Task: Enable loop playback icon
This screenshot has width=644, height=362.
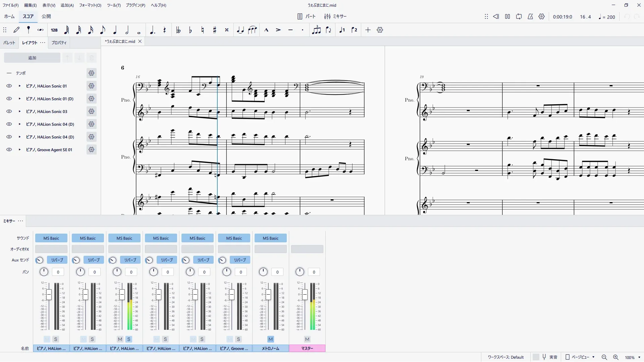Action: [x=519, y=17]
